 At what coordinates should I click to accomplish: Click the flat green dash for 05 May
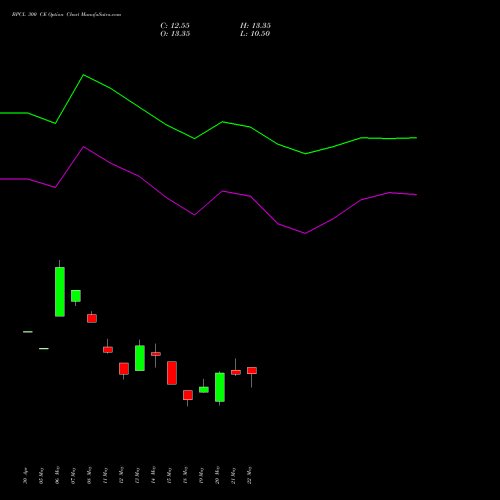[44, 349]
